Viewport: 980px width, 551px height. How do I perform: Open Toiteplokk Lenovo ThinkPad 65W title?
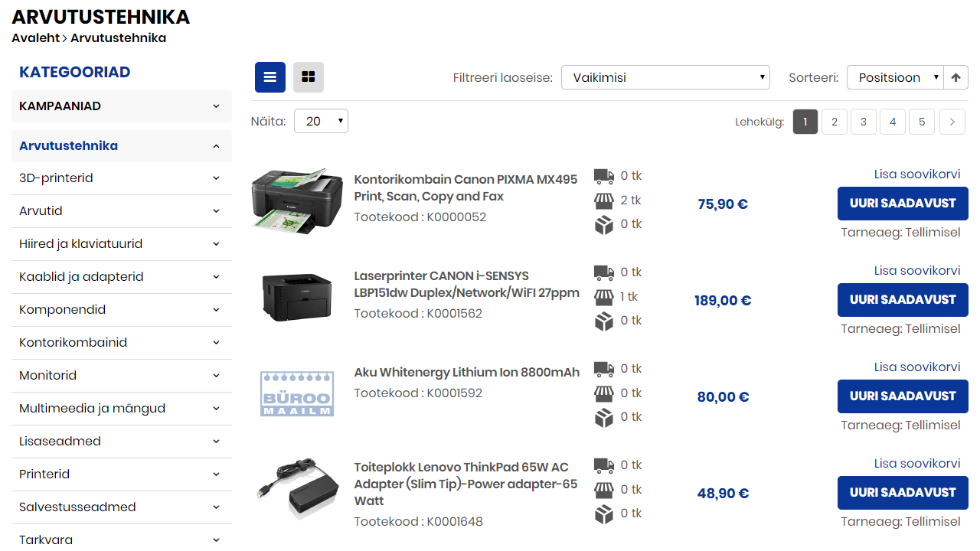[x=465, y=484]
